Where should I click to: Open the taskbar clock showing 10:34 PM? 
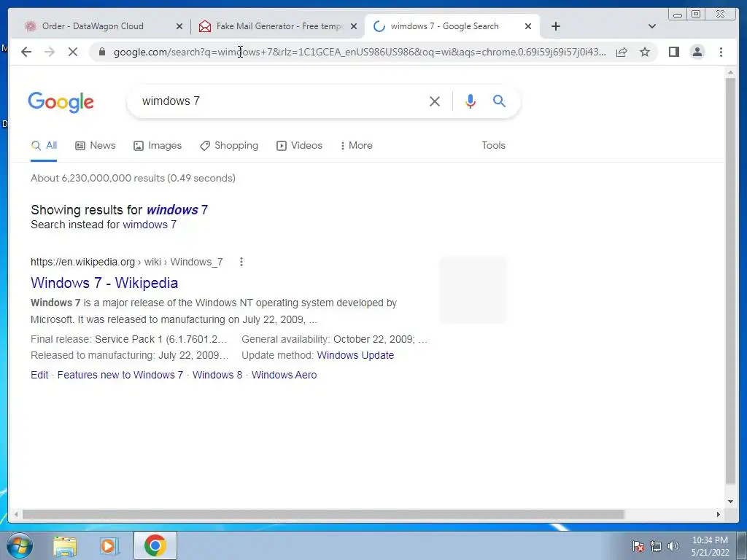710,546
